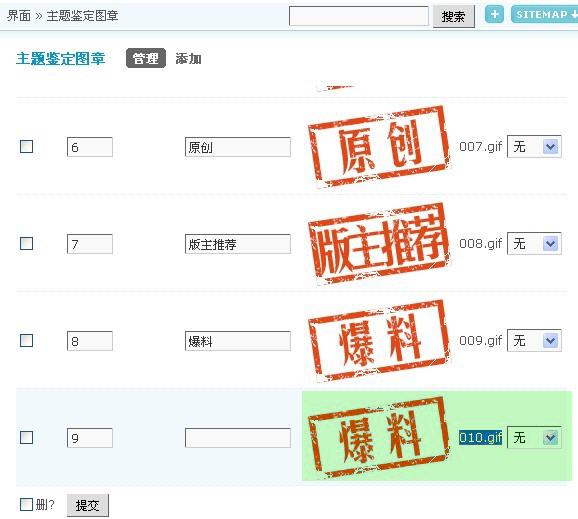Click the highlighted 爆料 stamp for 010.gif
The image size is (578, 519).
[x=379, y=438]
